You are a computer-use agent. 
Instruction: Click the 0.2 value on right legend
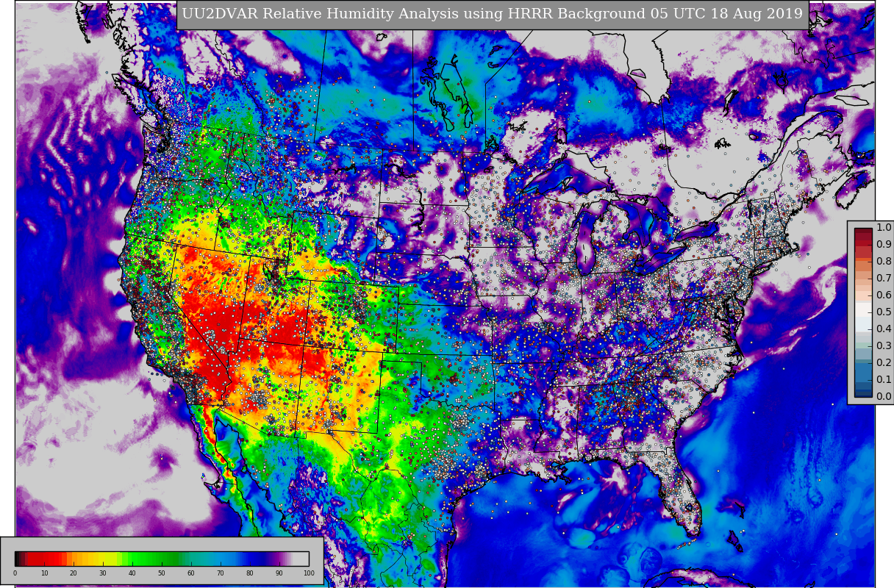[884, 363]
